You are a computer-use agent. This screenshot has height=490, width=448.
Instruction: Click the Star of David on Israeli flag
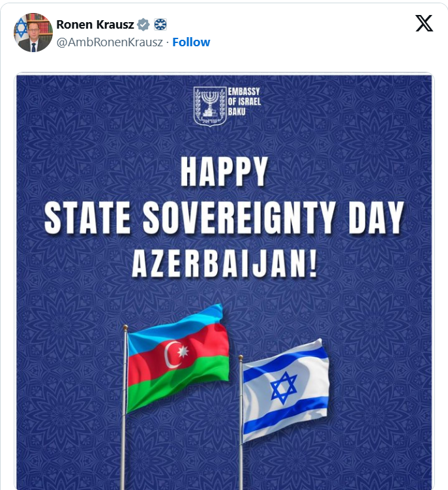point(284,388)
